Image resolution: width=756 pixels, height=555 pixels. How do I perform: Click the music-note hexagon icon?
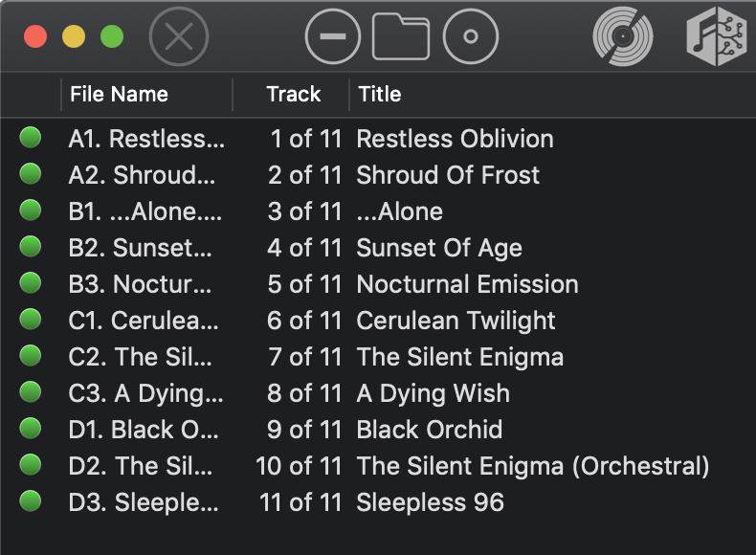[x=715, y=37]
